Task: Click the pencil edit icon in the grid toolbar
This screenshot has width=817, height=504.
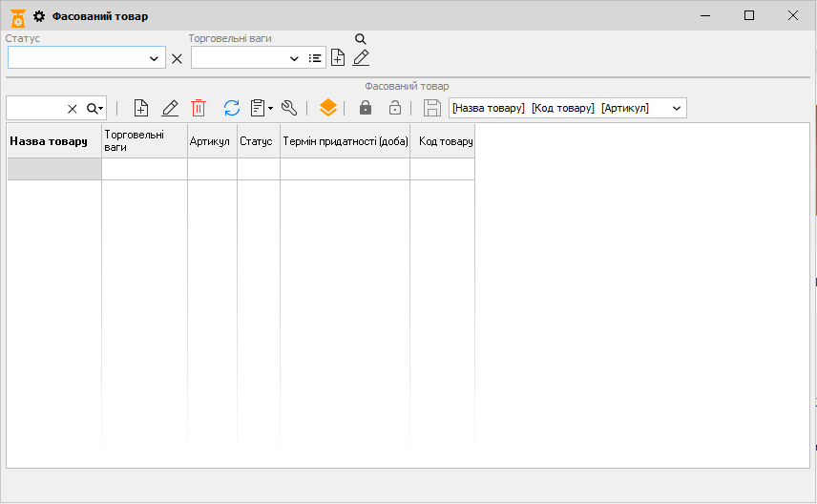Action: point(170,108)
